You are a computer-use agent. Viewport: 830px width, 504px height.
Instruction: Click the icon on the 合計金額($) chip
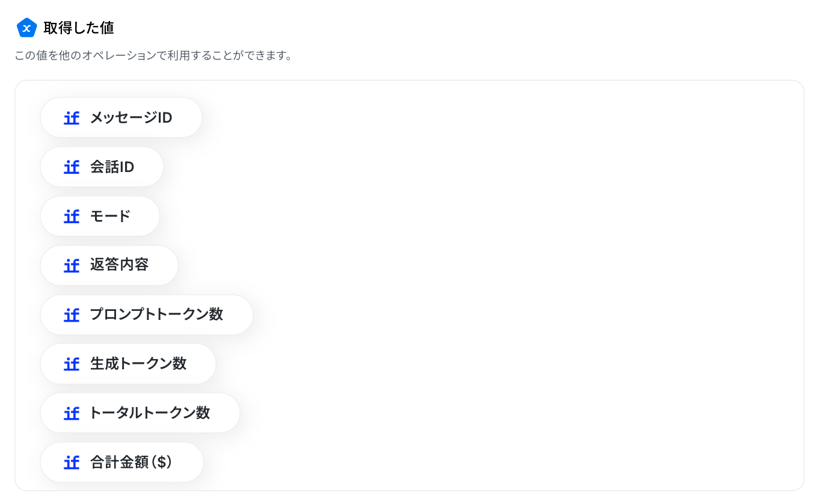[x=72, y=463]
